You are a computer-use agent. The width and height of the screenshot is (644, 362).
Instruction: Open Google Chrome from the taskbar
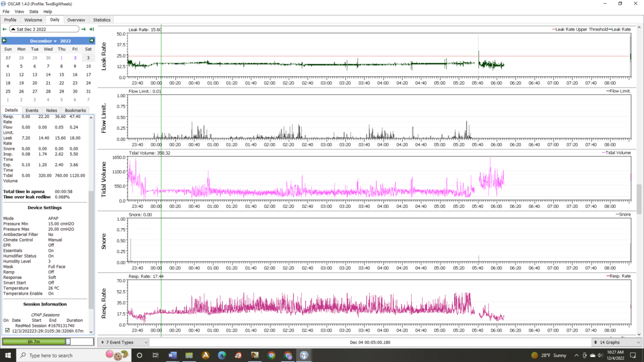point(271,355)
